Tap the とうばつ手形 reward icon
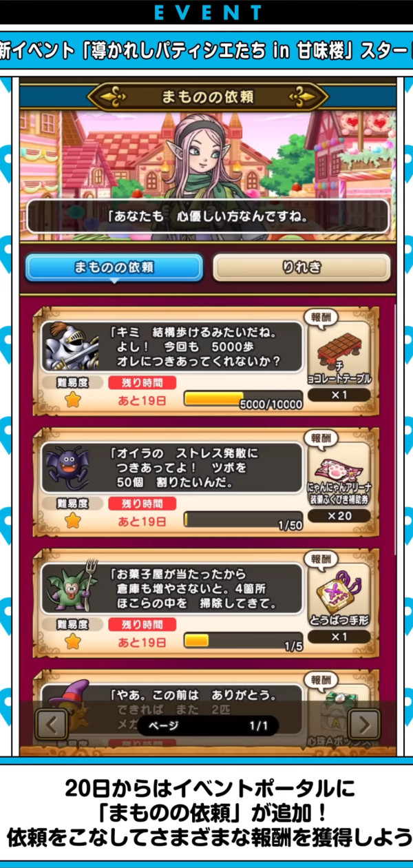 (339, 592)
